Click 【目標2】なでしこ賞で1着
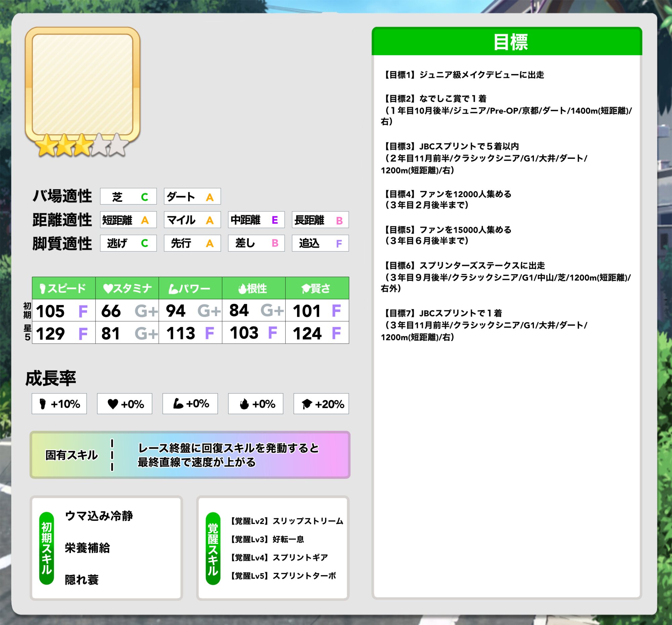The image size is (672, 625). 434,99
